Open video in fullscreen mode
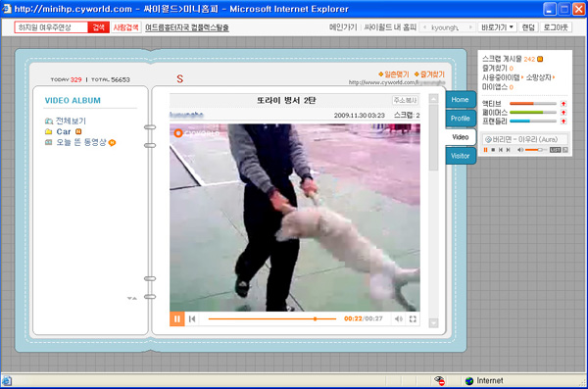The height and width of the screenshot is (389, 588). tap(413, 318)
